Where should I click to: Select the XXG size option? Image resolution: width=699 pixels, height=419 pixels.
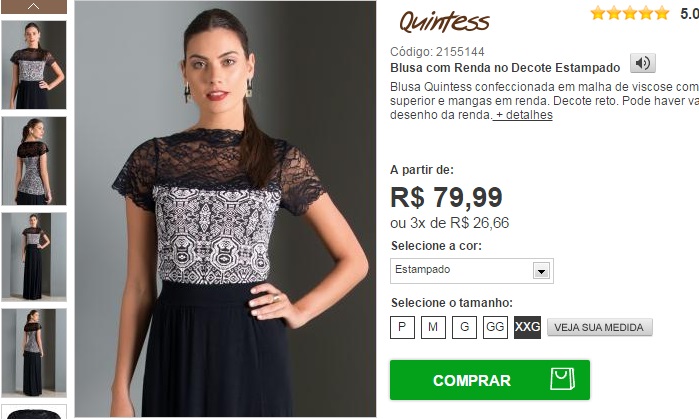coord(527,327)
